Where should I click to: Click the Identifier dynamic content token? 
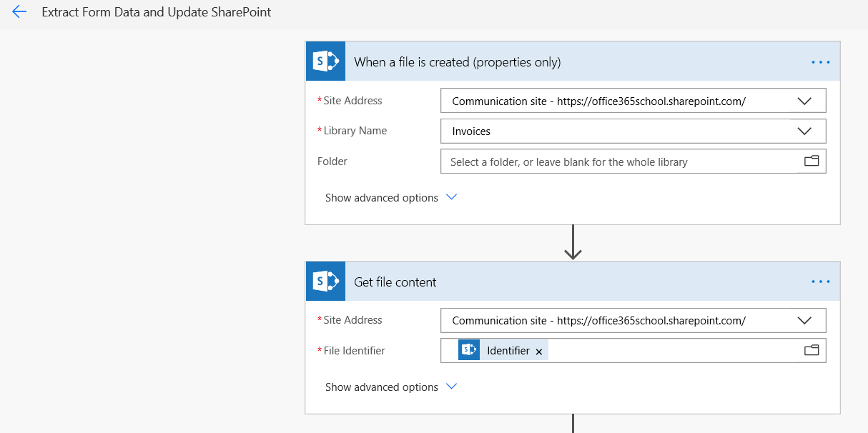503,350
